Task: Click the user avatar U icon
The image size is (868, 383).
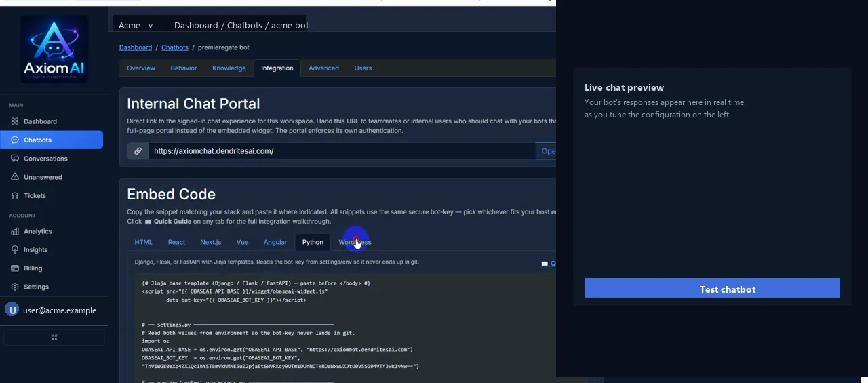Action: pyautogui.click(x=12, y=310)
